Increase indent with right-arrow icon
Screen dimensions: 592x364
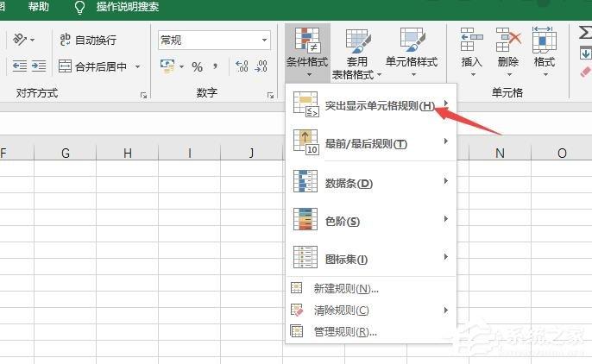coord(39,66)
